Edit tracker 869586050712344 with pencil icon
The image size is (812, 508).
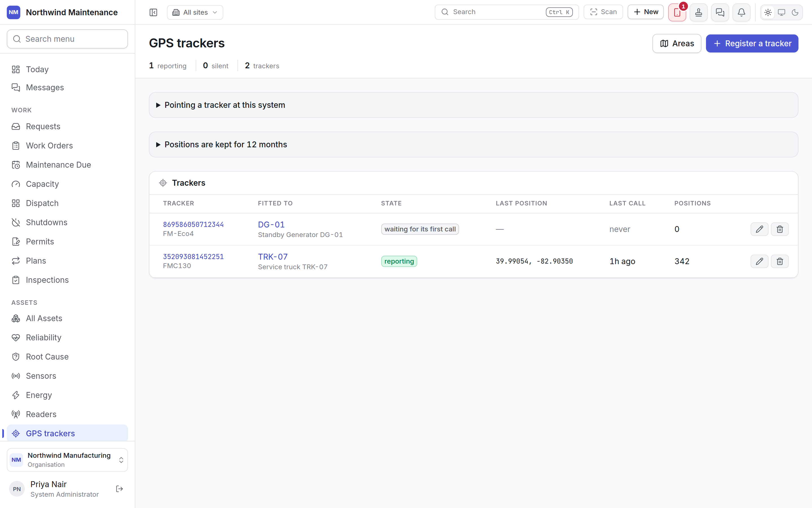coord(759,229)
